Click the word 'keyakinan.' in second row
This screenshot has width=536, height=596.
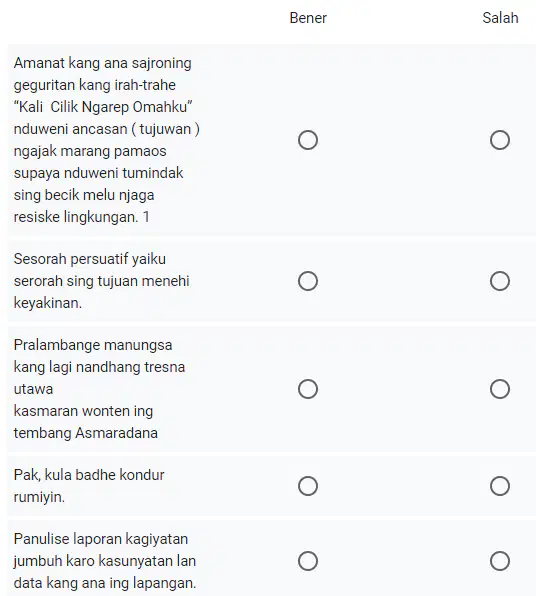(x=48, y=303)
